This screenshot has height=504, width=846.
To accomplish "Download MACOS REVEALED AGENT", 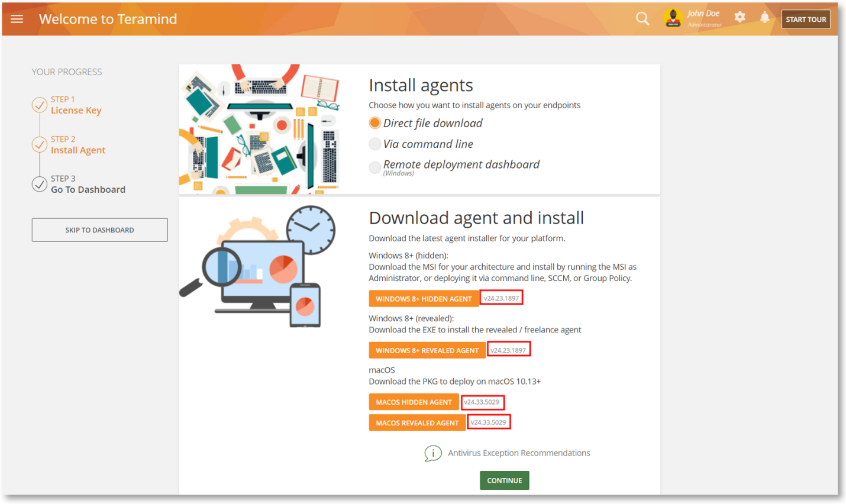I will coord(417,423).
